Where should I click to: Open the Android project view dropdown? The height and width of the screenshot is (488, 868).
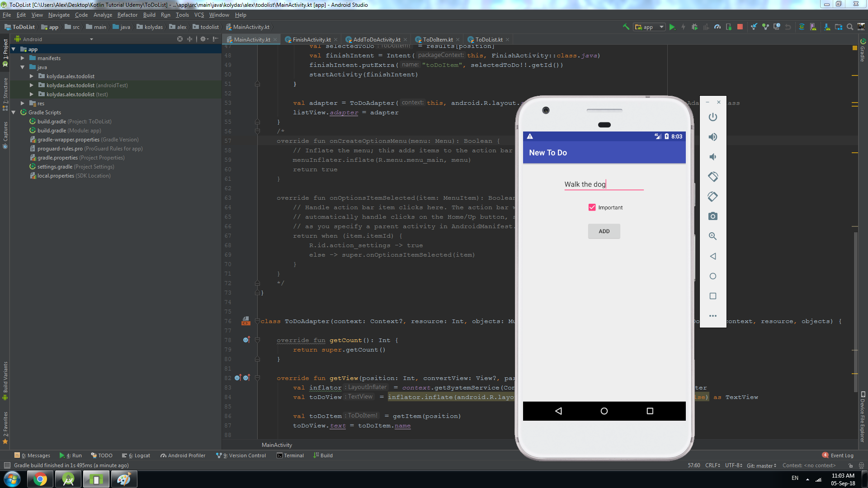click(x=53, y=39)
